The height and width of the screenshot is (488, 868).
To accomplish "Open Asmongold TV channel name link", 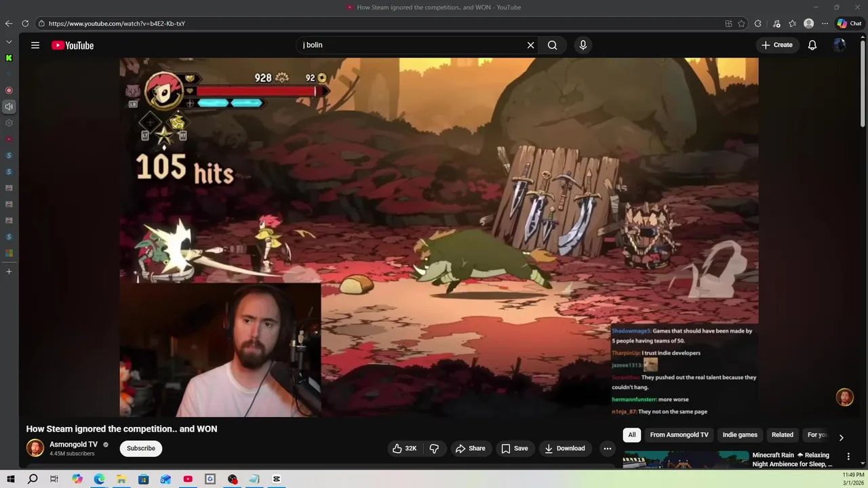I will click(x=73, y=445).
